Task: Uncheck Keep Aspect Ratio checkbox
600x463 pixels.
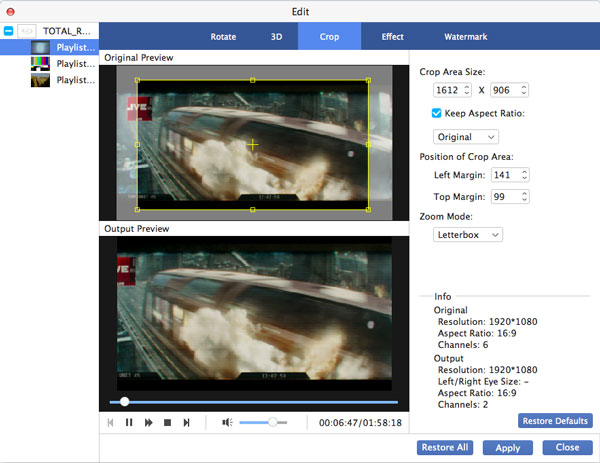Action: pos(436,113)
